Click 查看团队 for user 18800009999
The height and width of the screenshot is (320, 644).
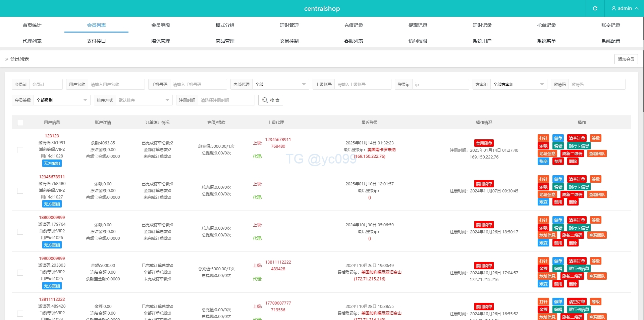(x=597, y=235)
